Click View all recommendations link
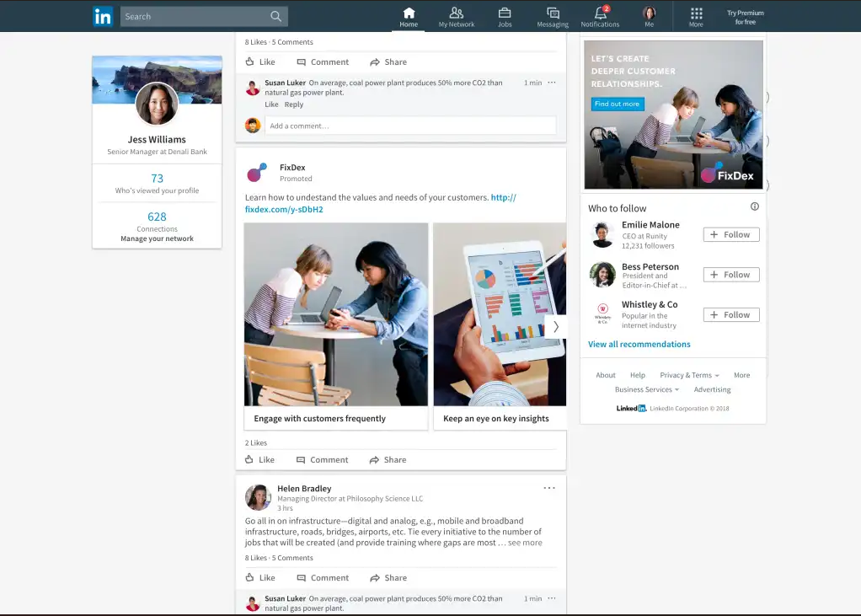Screen dimensions: 861x616 639,344
